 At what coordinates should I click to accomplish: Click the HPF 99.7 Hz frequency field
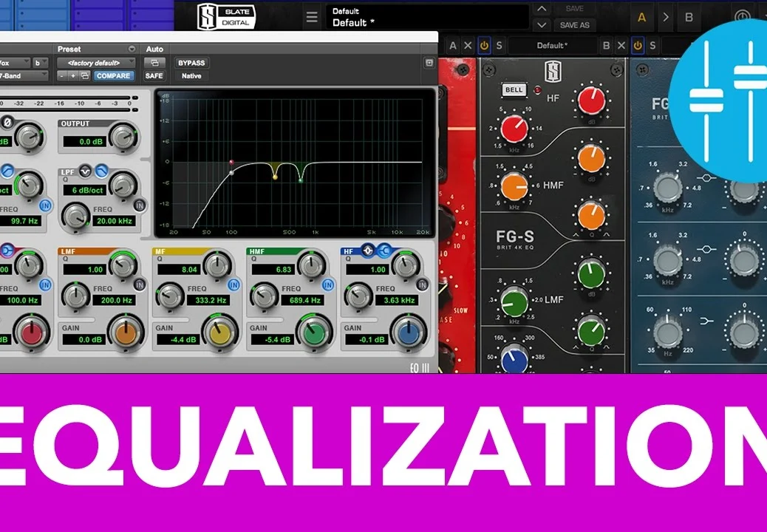[x=21, y=220]
